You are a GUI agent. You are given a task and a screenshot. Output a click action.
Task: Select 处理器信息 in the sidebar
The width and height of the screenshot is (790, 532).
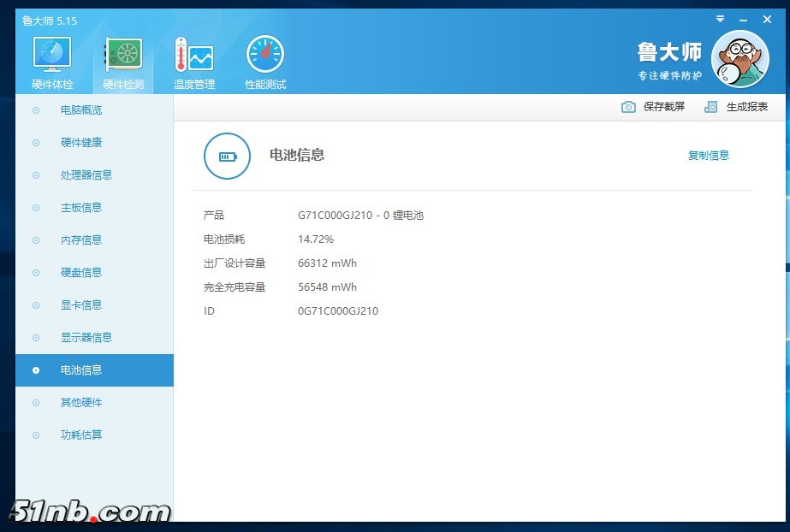tap(86, 175)
